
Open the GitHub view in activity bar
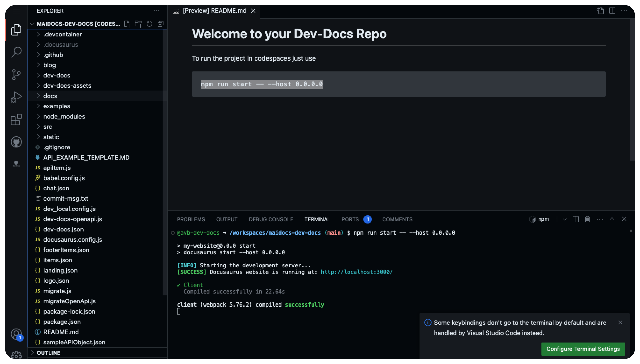(x=16, y=142)
